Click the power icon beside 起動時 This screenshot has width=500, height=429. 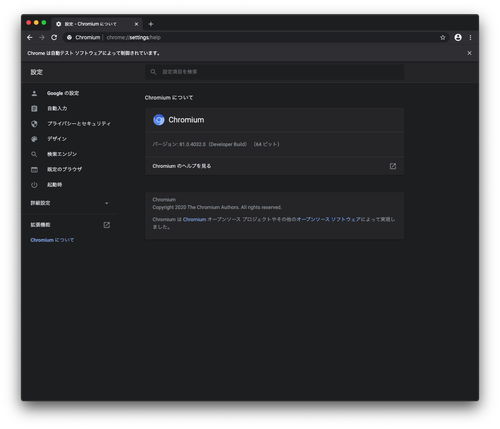(x=34, y=185)
